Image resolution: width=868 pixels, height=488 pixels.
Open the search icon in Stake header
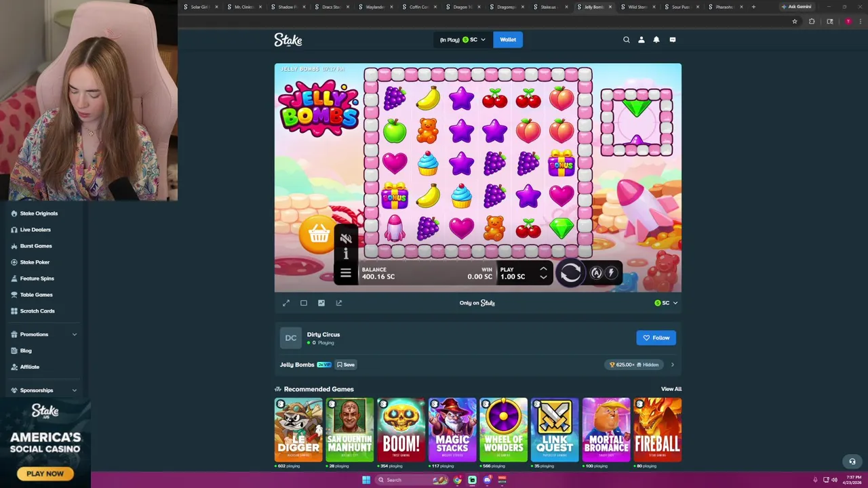click(626, 40)
